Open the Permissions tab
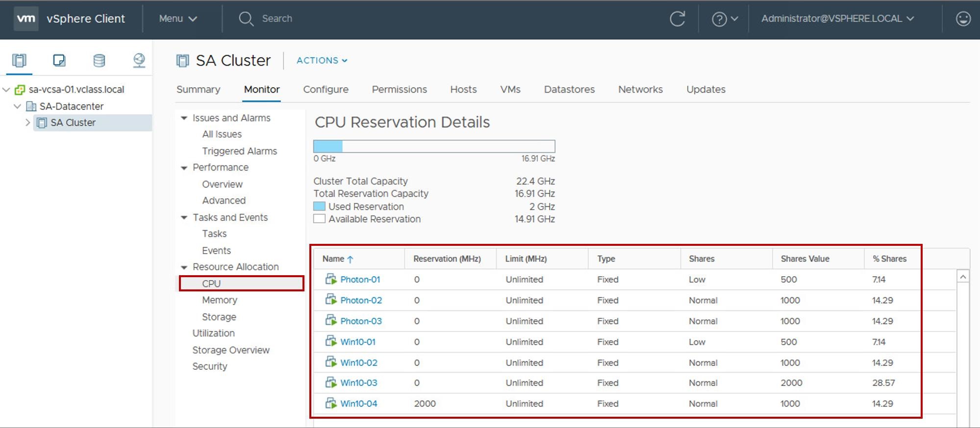This screenshot has width=980, height=428. click(400, 89)
